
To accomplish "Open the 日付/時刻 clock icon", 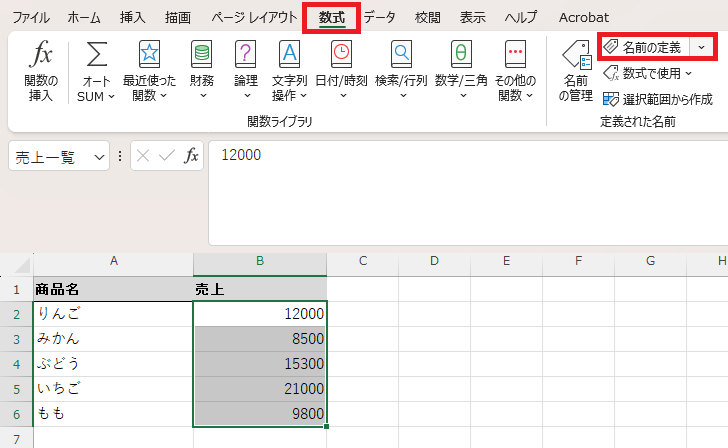I will pyautogui.click(x=341, y=54).
